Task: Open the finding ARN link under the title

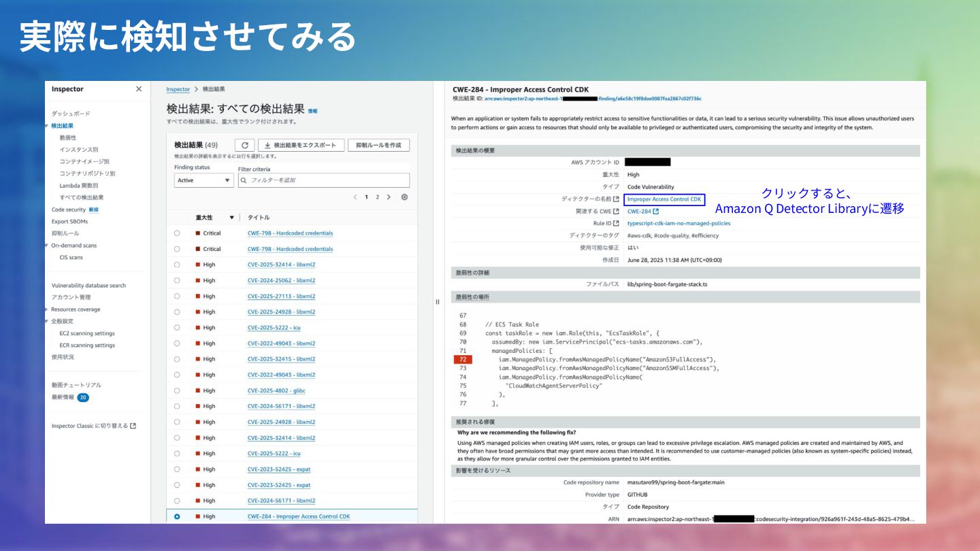Action: point(593,99)
